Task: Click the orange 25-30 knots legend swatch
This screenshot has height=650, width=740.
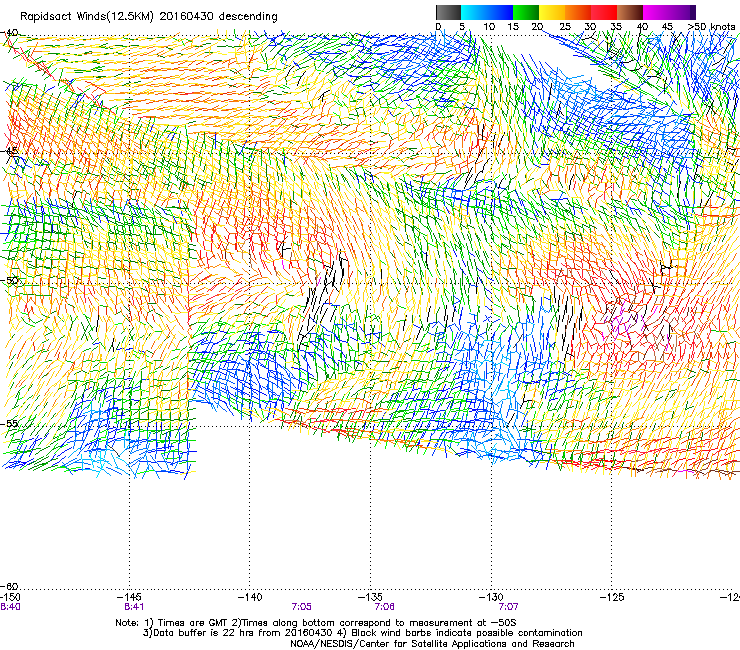Action: tap(578, 12)
